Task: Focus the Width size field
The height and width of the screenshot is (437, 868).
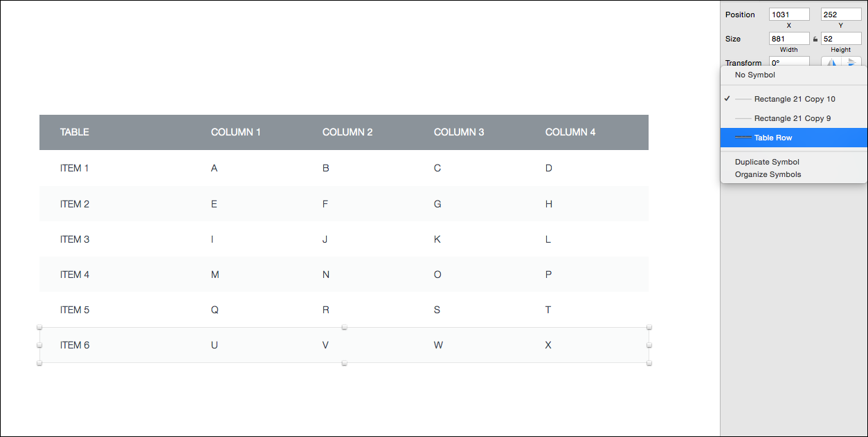Action: tap(788, 39)
